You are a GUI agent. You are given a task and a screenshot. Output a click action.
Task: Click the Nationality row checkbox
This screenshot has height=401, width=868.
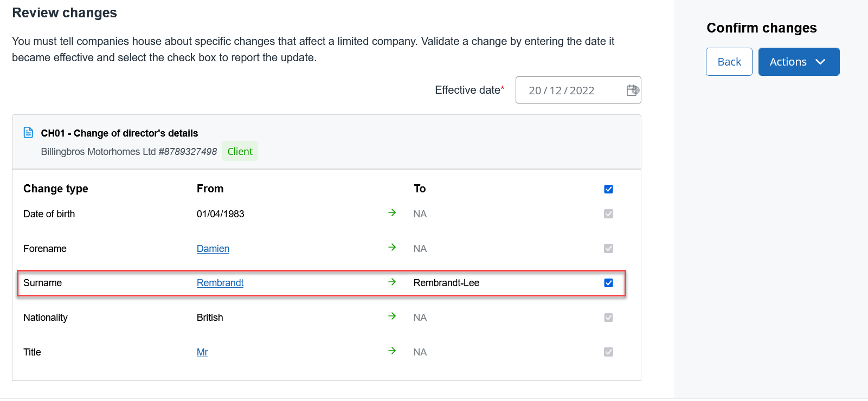coord(608,318)
